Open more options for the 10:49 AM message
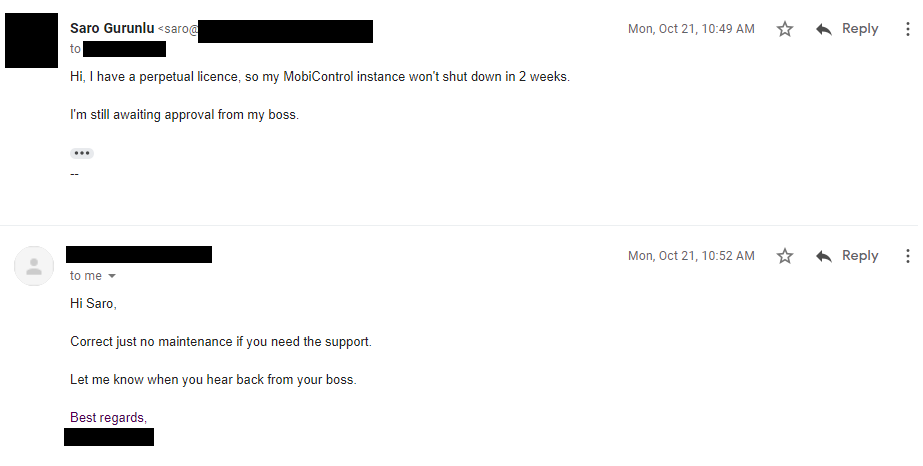Image resolution: width=923 pixels, height=466 pixels. click(x=908, y=30)
